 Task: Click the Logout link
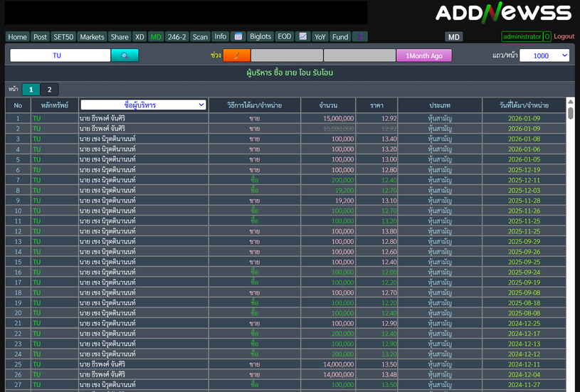(564, 36)
